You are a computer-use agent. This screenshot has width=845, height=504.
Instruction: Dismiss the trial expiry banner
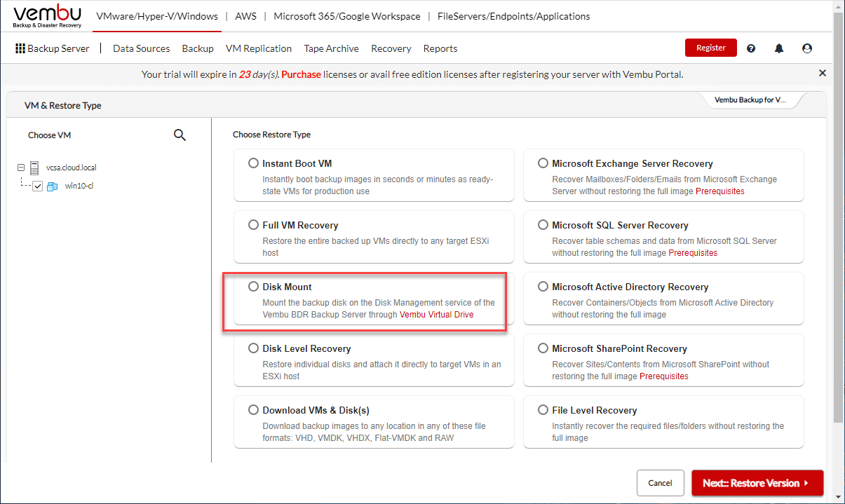point(823,73)
